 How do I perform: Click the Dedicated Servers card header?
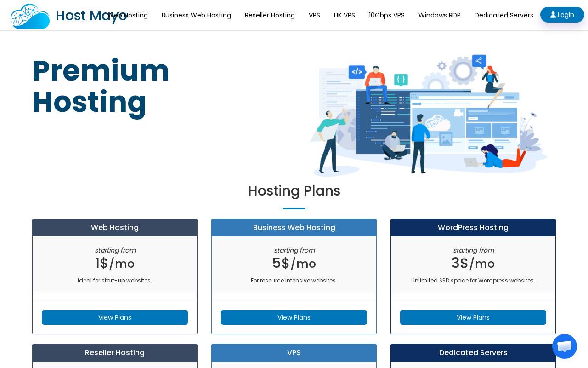(x=473, y=353)
